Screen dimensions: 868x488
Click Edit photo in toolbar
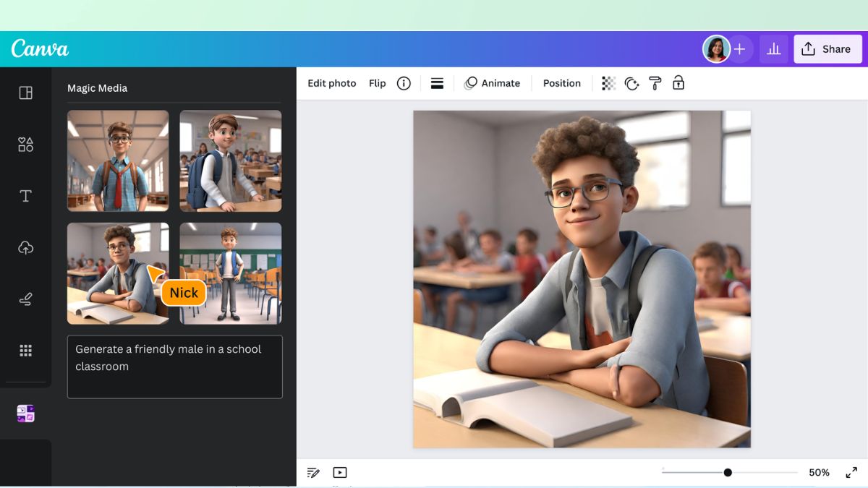pyautogui.click(x=332, y=83)
